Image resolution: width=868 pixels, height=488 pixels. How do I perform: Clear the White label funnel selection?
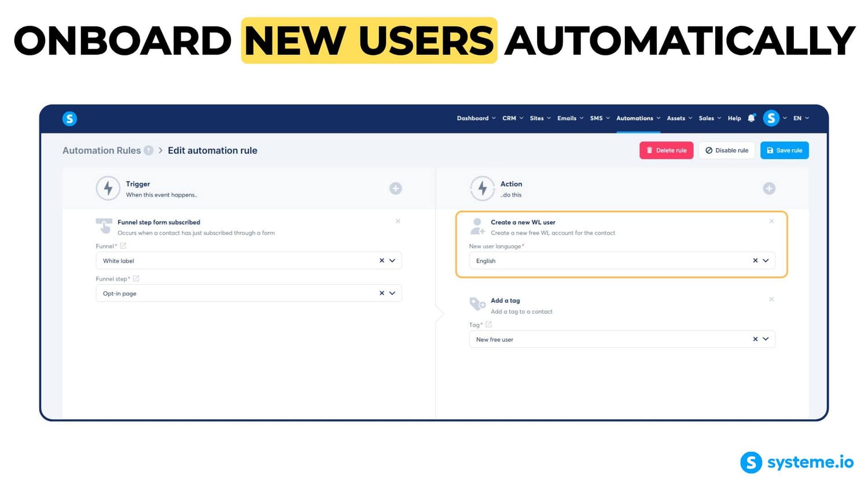(x=382, y=261)
